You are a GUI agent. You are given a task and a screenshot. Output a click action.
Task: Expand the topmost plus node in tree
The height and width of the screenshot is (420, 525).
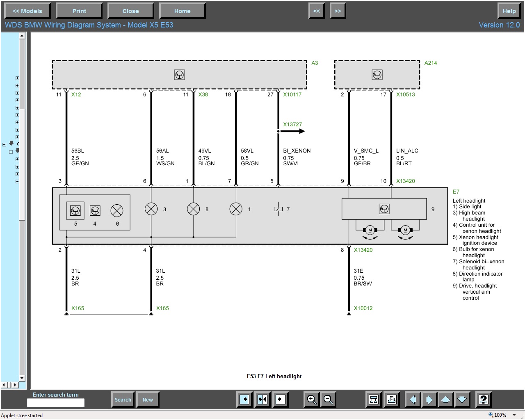click(x=17, y=78)
